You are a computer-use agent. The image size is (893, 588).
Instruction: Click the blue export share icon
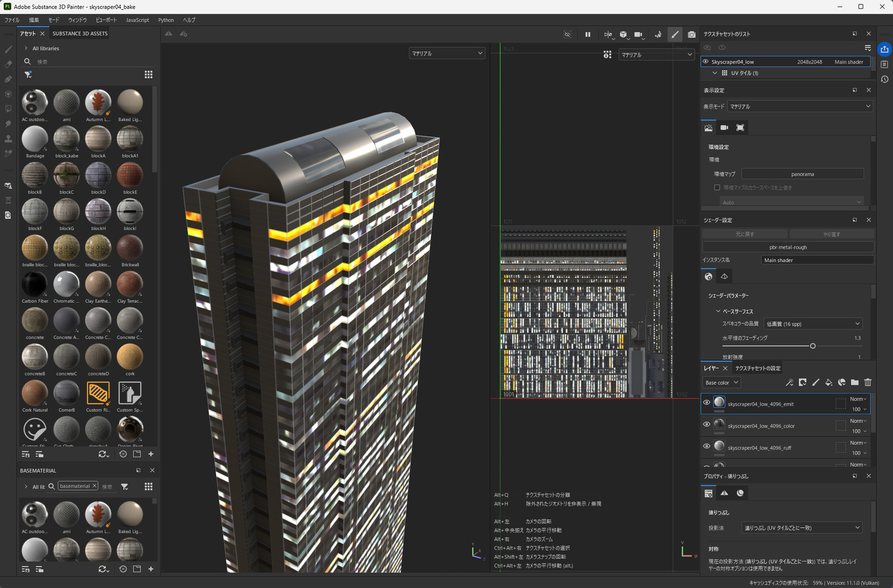click(884, 50)
